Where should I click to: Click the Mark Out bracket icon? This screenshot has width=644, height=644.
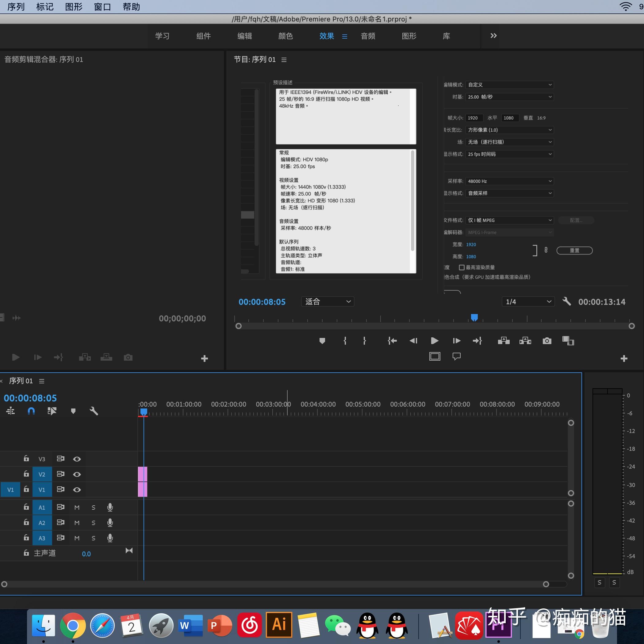pyautogui.click(x=364, y=341)
